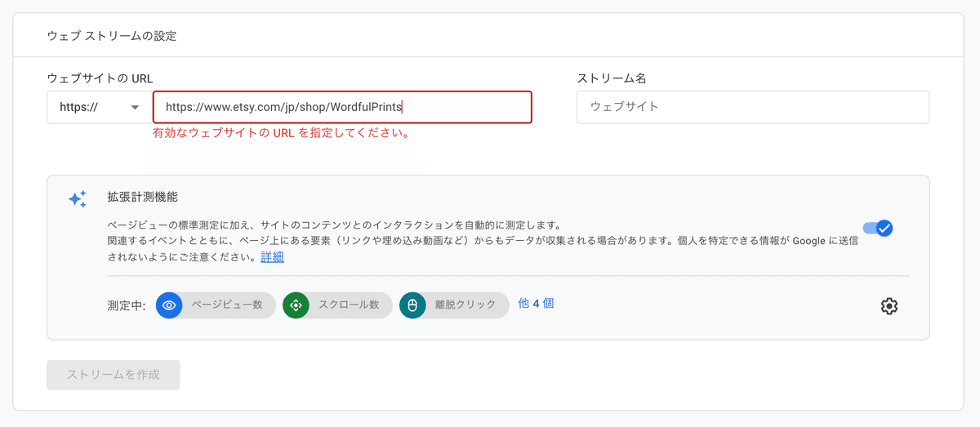The image size is (980, 427).
Task: Click the ストリーム名 label
Action: coord(612,78)
